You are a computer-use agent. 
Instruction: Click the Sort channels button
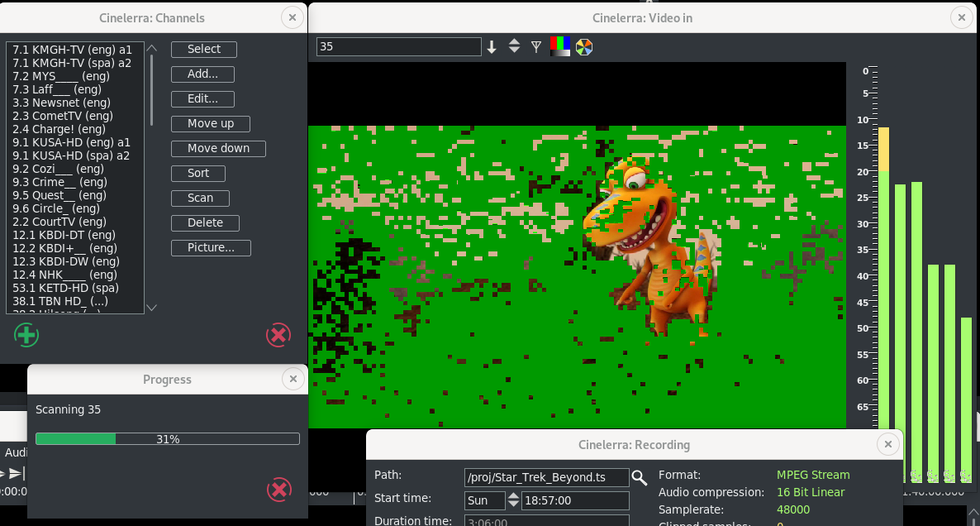pyautogui.click(x=198, y=174)
